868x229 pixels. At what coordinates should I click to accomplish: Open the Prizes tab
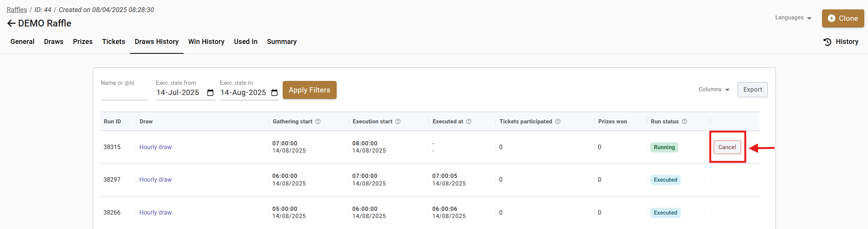[x=83, y=42]
